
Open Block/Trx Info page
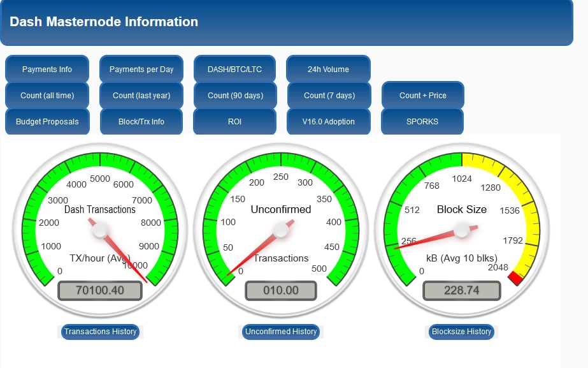(141, 122)
